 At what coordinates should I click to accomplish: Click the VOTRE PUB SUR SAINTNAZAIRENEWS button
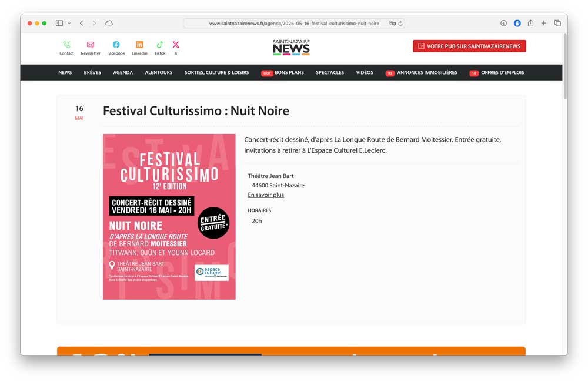[469, 46]
